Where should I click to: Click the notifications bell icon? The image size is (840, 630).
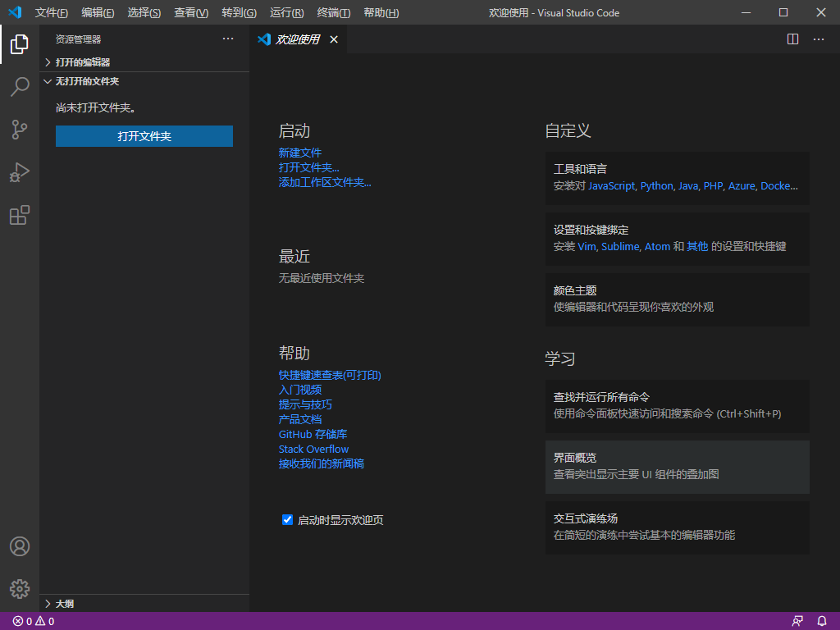[822, 622]
